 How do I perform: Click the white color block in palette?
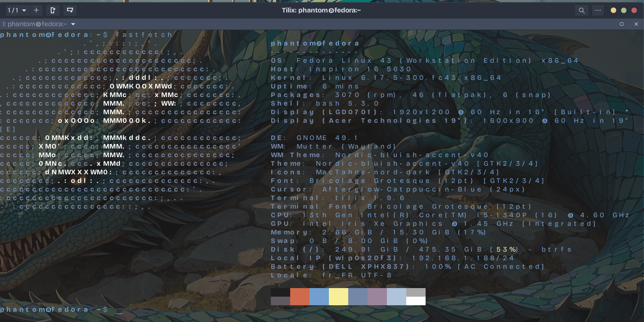pos(416,301)
